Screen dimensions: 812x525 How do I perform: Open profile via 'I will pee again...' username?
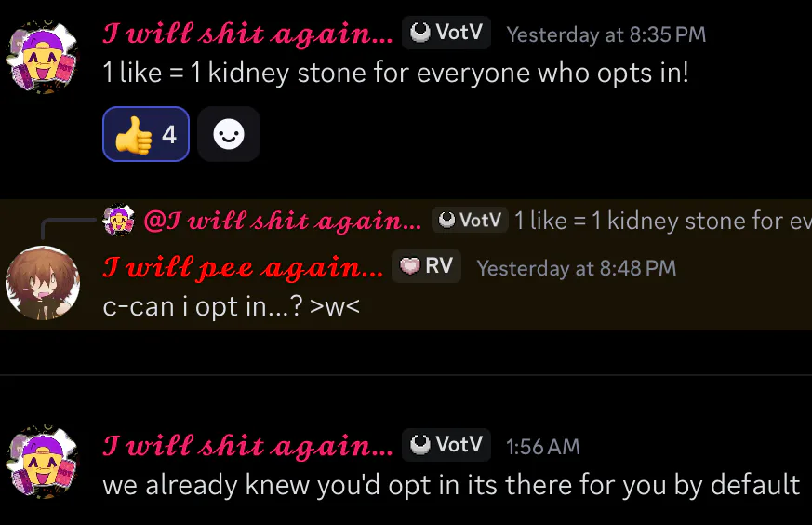pos(243,267)
